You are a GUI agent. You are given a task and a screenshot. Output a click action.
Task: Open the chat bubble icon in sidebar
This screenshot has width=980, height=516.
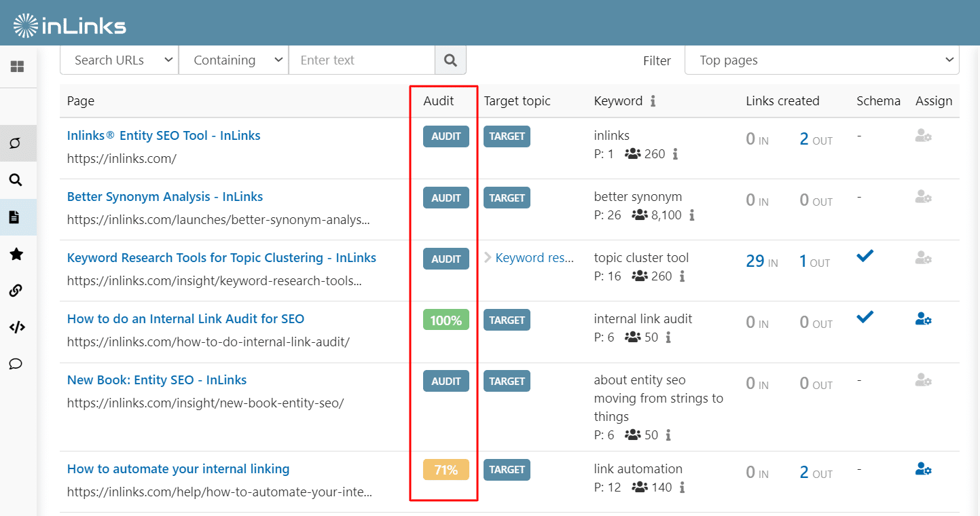(16, 364)
